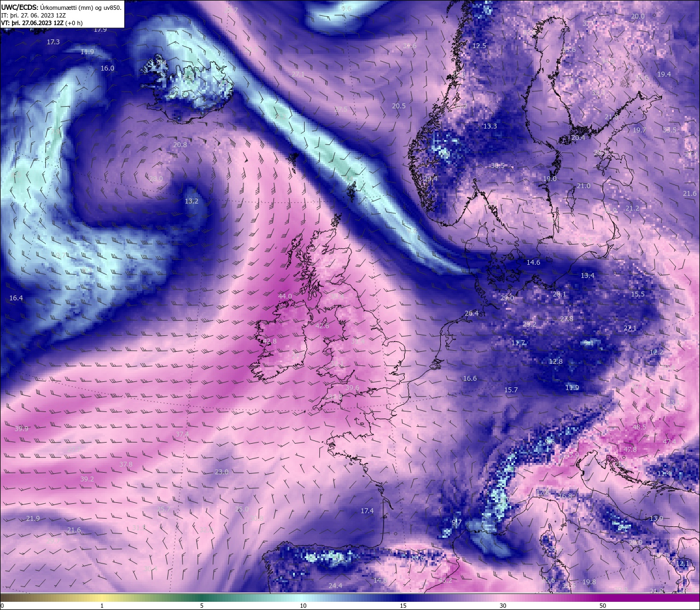The height and width of the screenshot is (610, 700).
Task: Click the value 12.8 over southern Germany
Action: pyautogui.click(x=556, y=361)
